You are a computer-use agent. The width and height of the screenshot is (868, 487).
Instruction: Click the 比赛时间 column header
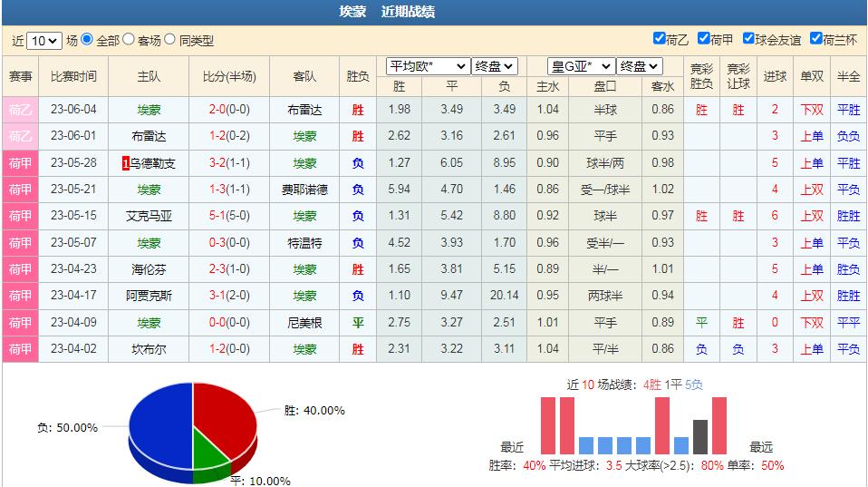pyautogui.click(x=73, y=76)
